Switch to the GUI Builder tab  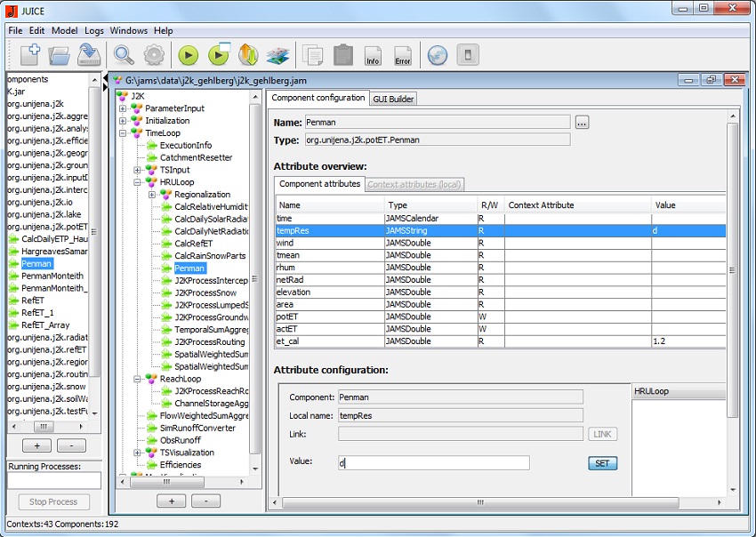pyautogui.click(x=393, y=99)
